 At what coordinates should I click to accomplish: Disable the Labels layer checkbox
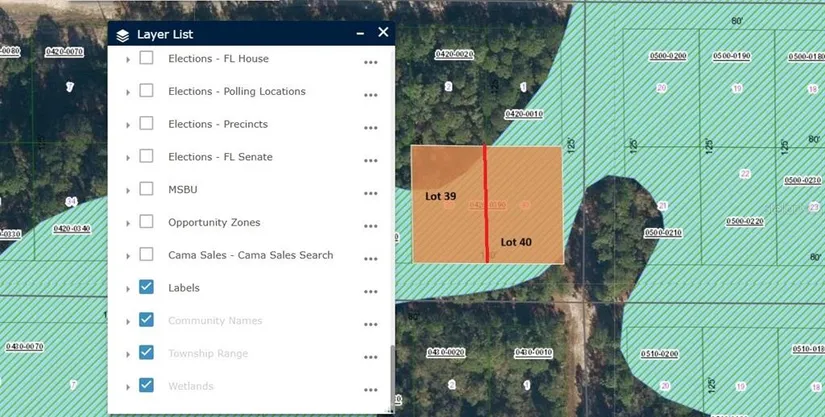pos(146,287)
